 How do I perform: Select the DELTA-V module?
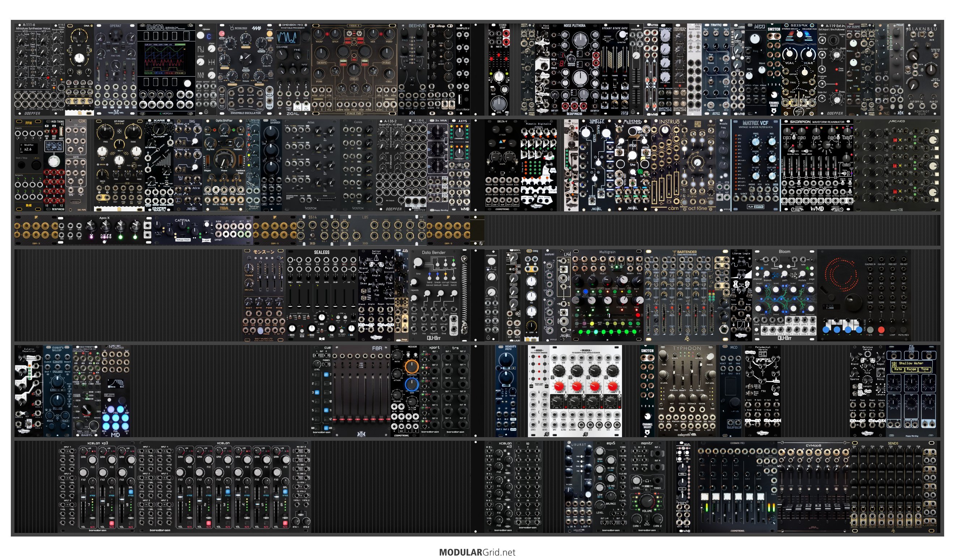pyautogui.click(x=503, y=165)
